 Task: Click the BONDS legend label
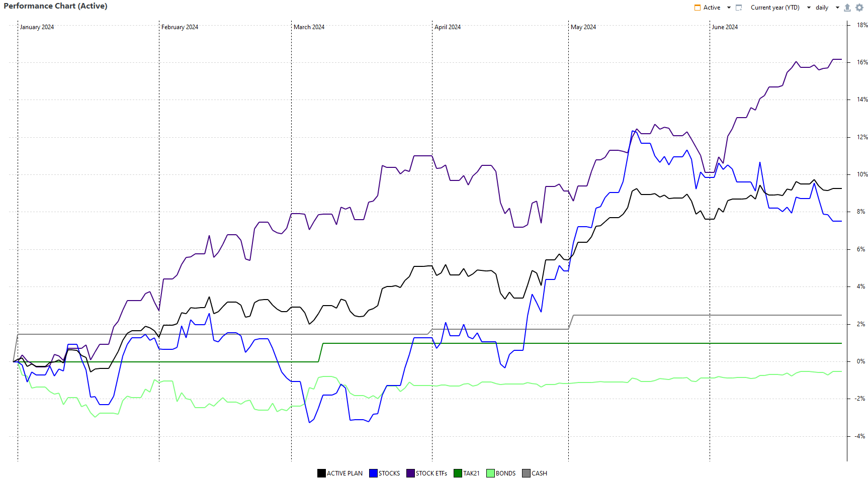(505, 473)
